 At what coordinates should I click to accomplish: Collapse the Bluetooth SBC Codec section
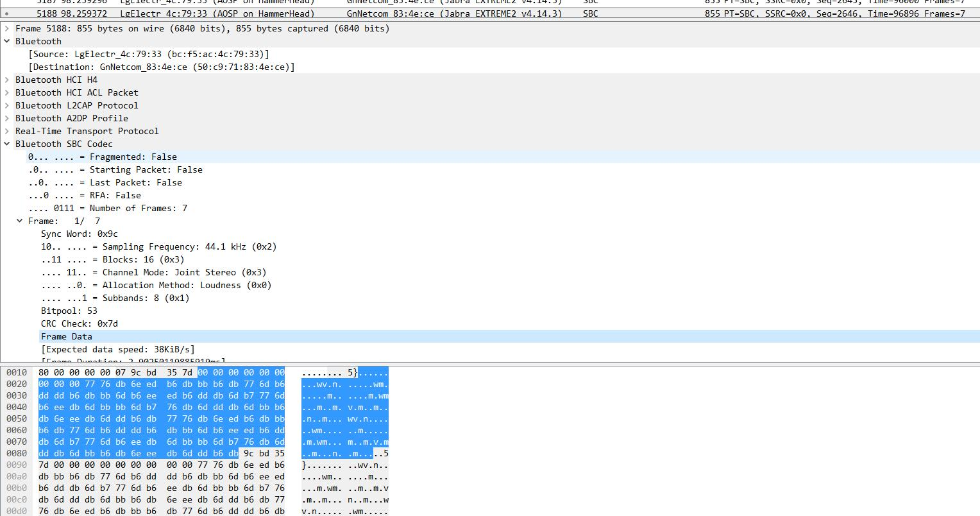pos(7,144)
